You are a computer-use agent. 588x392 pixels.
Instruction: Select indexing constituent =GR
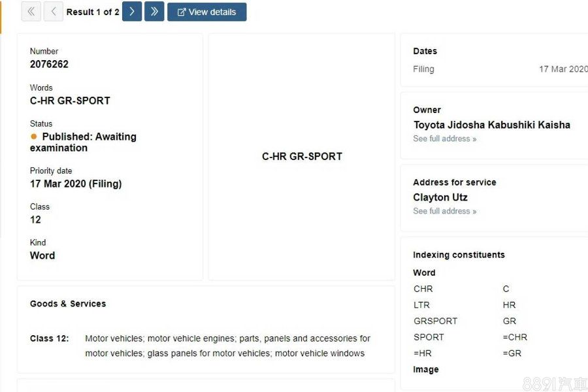coord(512,353)
